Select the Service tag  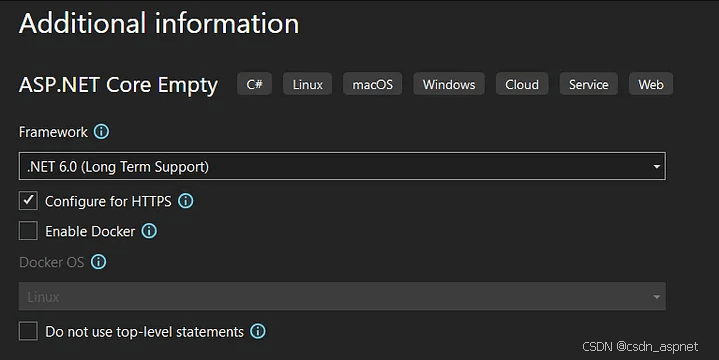pos(589,84)
